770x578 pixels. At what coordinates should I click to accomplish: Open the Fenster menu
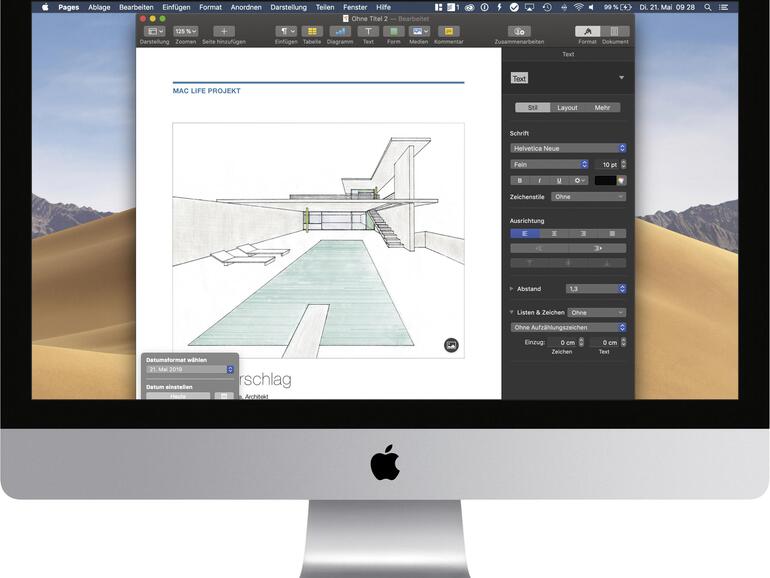pos(355,7)
